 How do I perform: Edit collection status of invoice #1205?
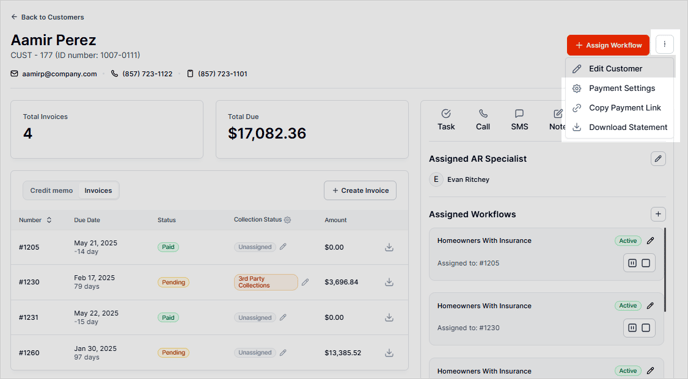283,247
